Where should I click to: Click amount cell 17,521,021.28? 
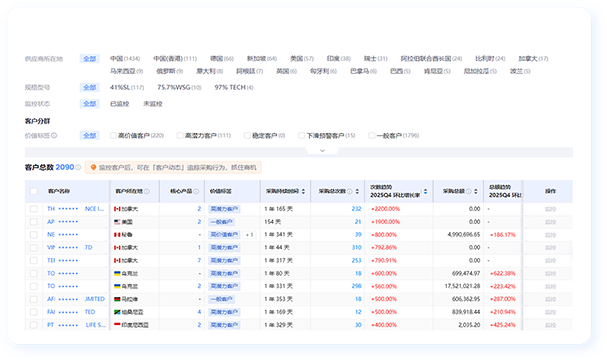462,286
